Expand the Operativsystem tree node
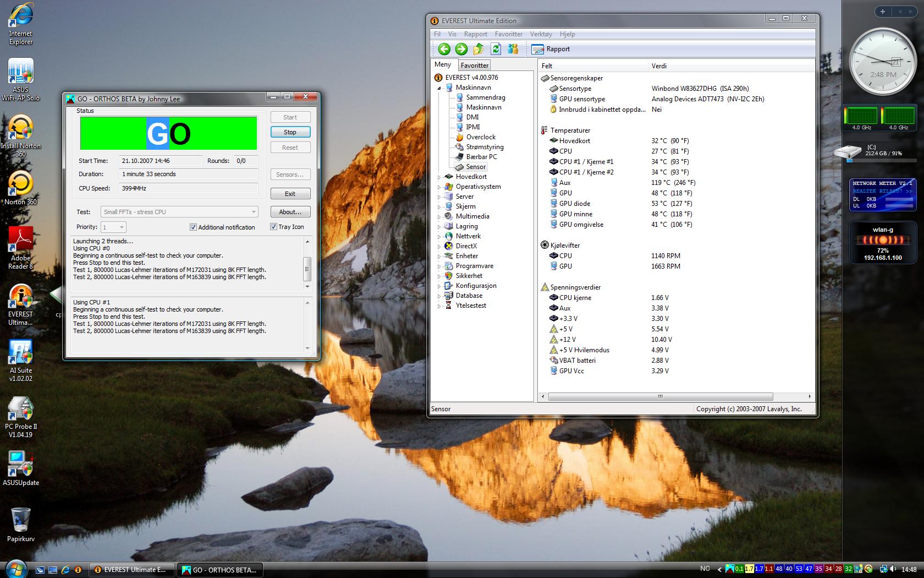Screen dimensions: 924x578 439,187
